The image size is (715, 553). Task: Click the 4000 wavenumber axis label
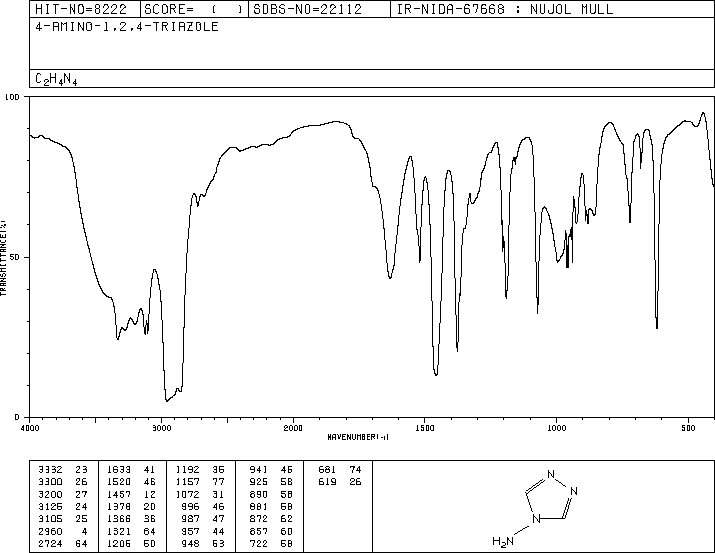pos(30,428)
